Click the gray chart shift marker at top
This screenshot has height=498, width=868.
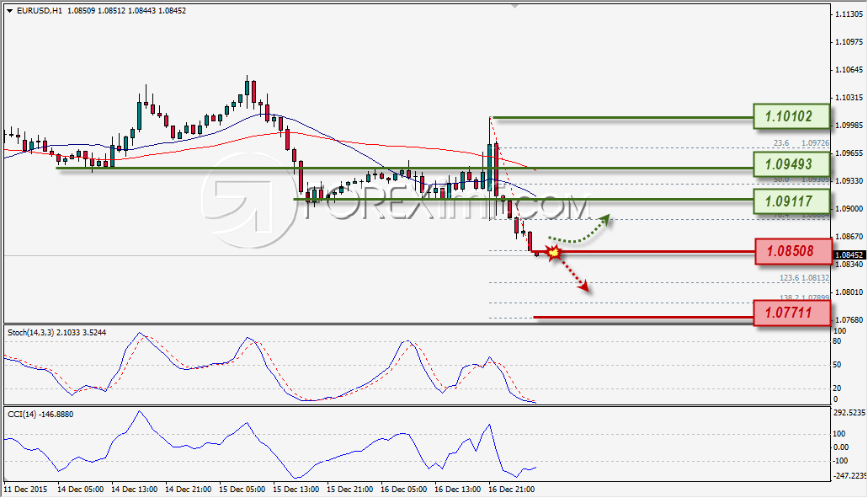pos(514,7)
